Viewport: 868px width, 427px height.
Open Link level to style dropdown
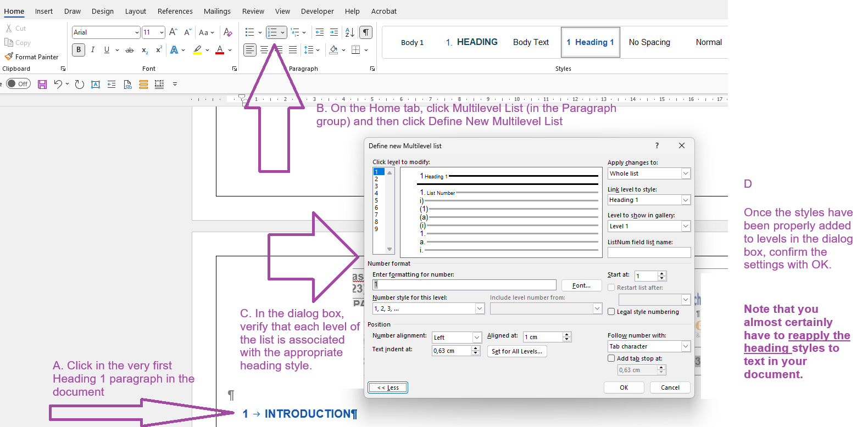[686, 200]
